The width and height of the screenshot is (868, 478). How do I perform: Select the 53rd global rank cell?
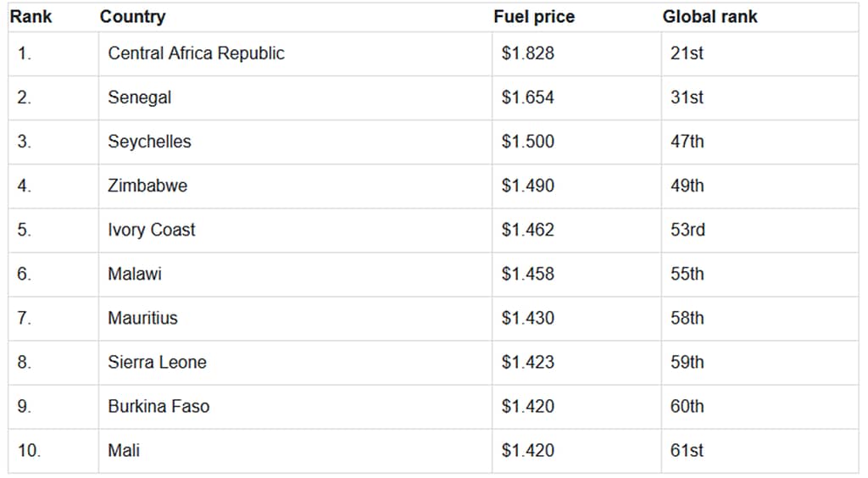point(687,230)
